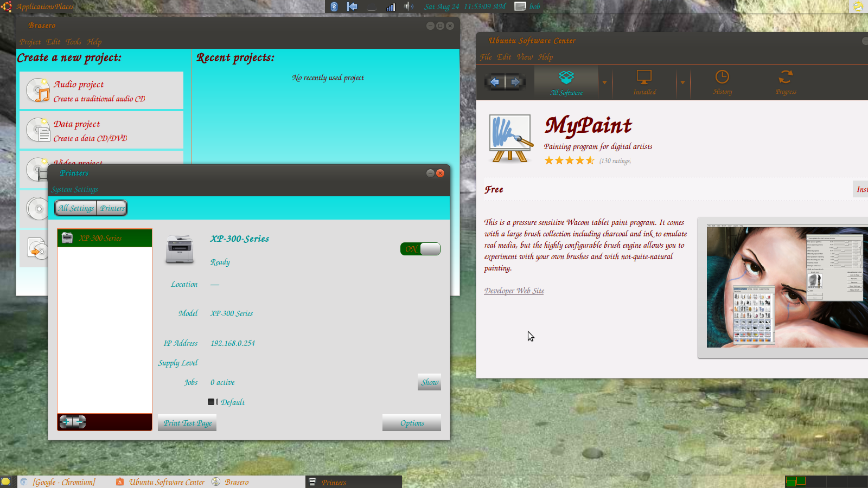
Task: Click the volume speaker tray icon
Action: (409, 7)
